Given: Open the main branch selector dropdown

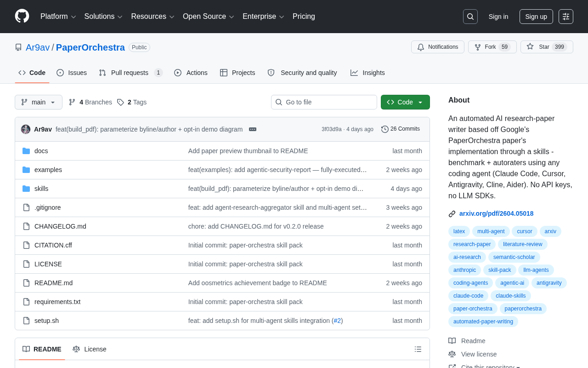Looking at the screenshot, I should coord(39,102).
